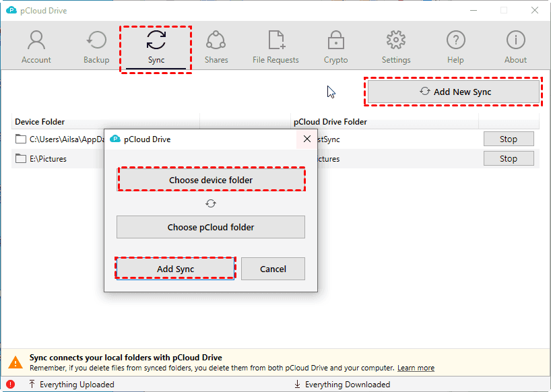Click pCloud logo in dialog title bar
The height and width of the screenshot is (392, 551).
(x=115, y=139)
